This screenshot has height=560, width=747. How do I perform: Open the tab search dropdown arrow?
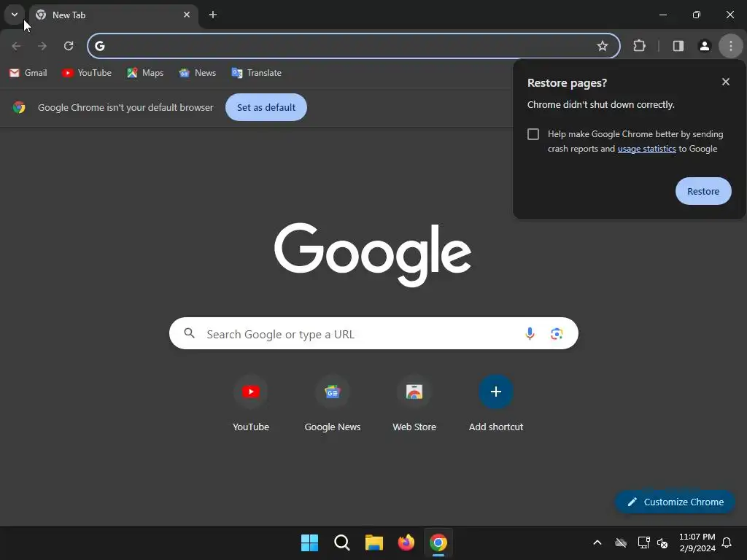tap(15, 15)
